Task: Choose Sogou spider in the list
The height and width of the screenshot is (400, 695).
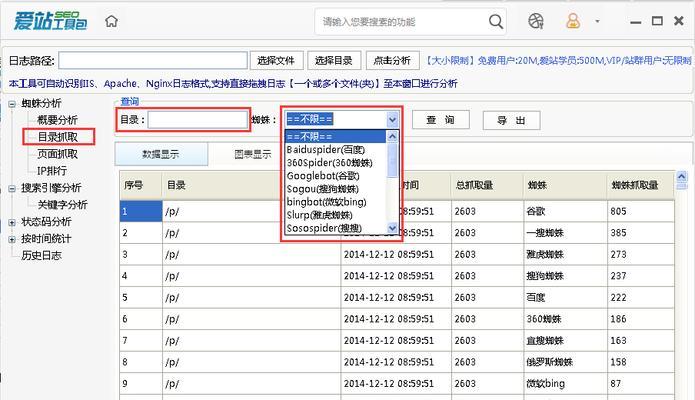Action: click(x=335, y=188)
